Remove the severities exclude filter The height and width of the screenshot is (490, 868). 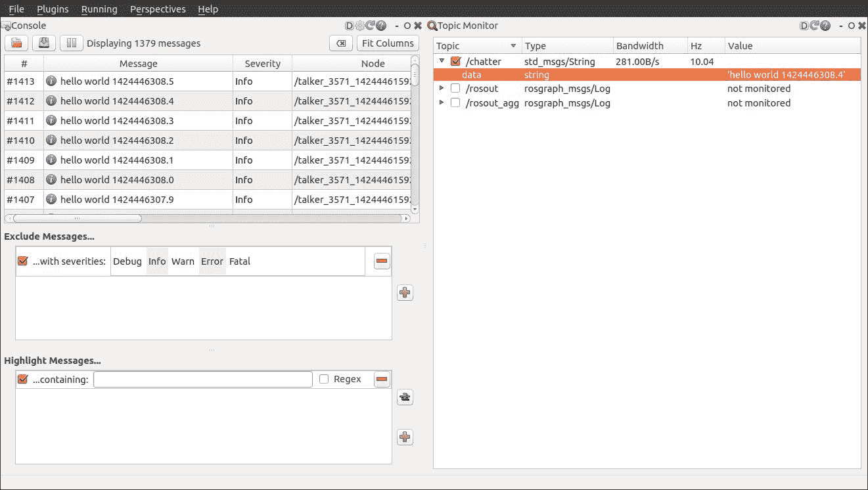pyautogui.click(x=381, y=261)
